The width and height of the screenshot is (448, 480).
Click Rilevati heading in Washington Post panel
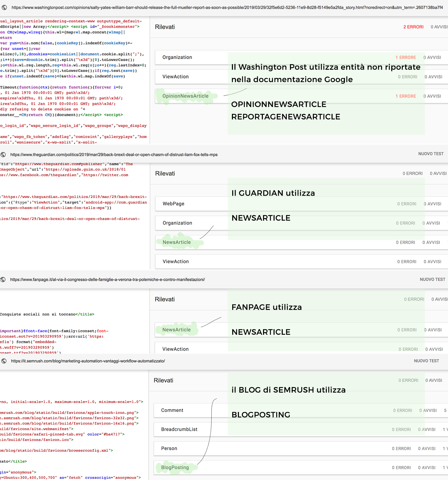(x=165, y=27)
